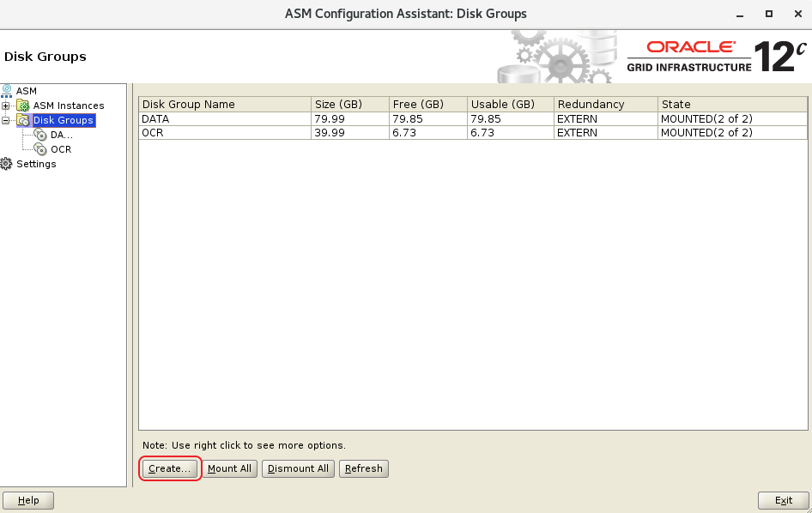Collapse the Disk Groups tree node
The width and height of the screenshot is (812, 513).
7,120
